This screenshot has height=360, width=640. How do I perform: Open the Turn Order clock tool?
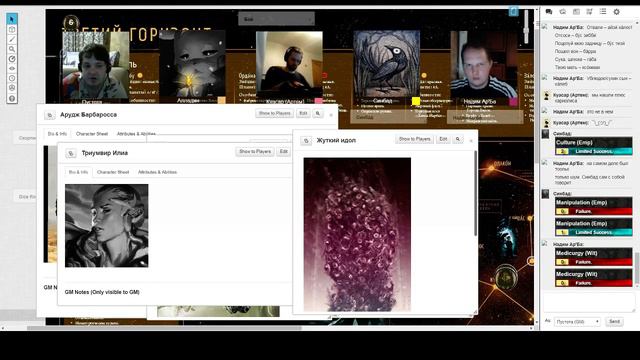12,78
